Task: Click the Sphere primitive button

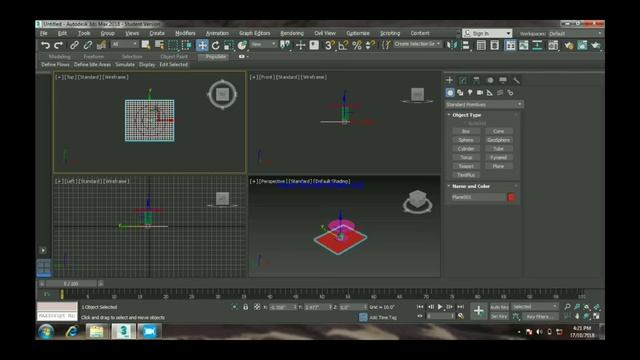Action: [x=466, y=140]
